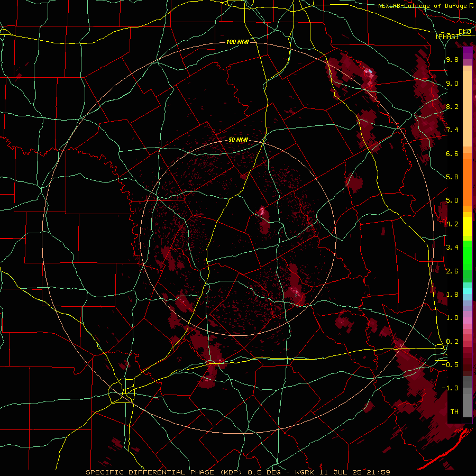This screenshot has height=476, width=476.
Task: Click the 6.6 scale label
Action: click(x=452, y=153)
